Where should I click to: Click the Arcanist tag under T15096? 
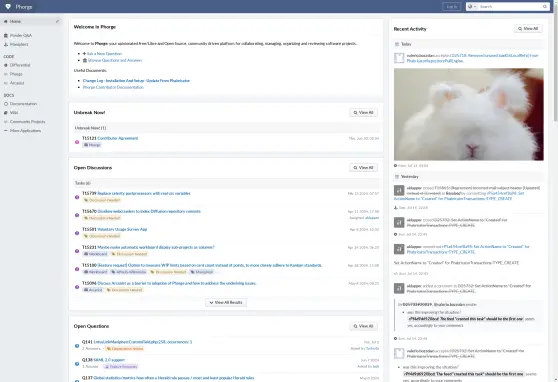[x=93, y=290]
